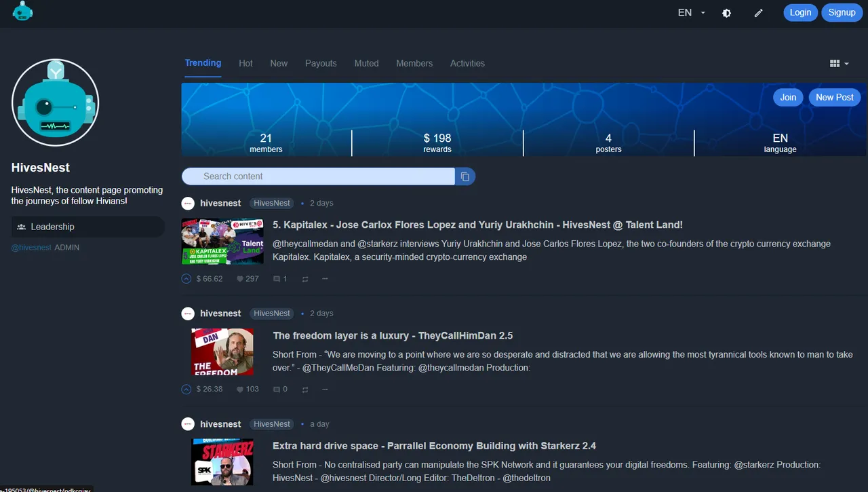868x492 pixels.
Task: Open the @hivesnest admin profile link
Action: pyautogui.click(x=31, y=248)
